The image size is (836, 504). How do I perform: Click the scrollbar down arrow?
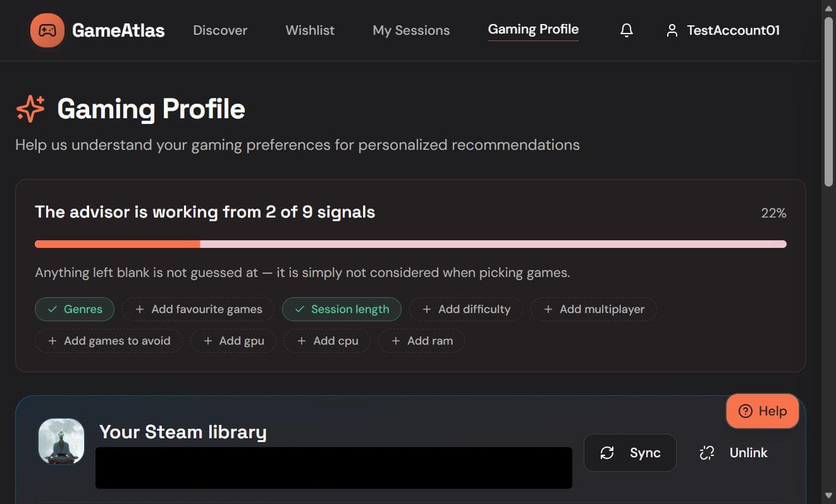pyautogui.click(x=829, y=495)
